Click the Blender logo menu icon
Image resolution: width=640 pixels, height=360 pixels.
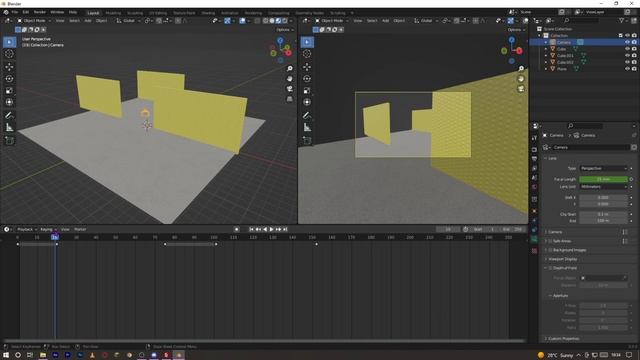tap(6, 12)
